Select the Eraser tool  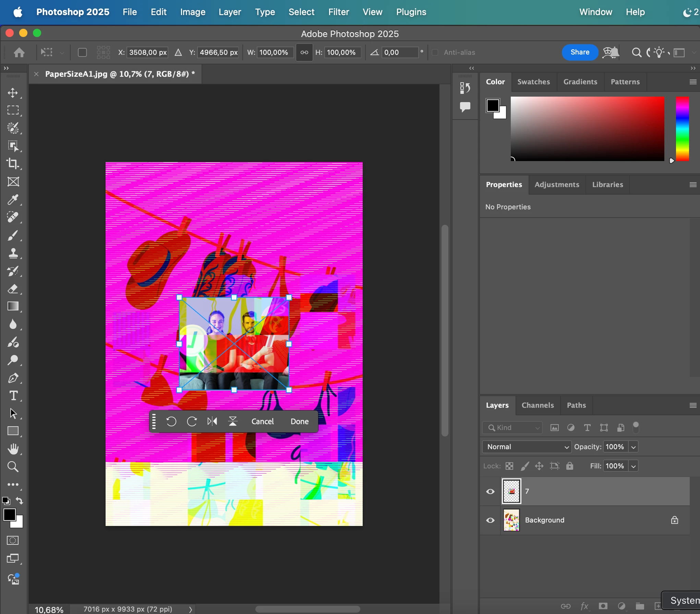(13, 289)
